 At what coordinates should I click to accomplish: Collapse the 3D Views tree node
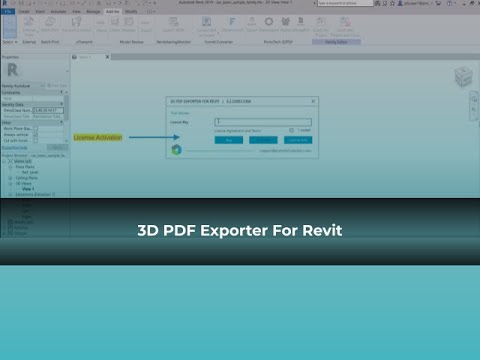10,184
